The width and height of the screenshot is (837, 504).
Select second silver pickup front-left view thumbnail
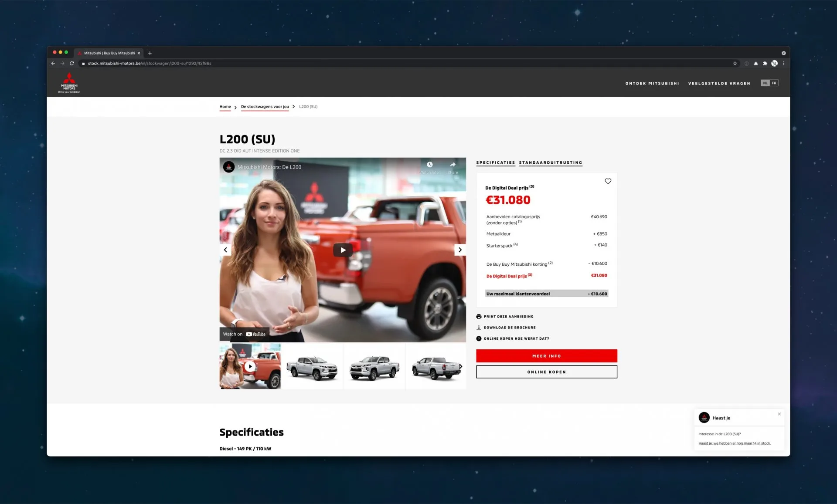[312, 366]
